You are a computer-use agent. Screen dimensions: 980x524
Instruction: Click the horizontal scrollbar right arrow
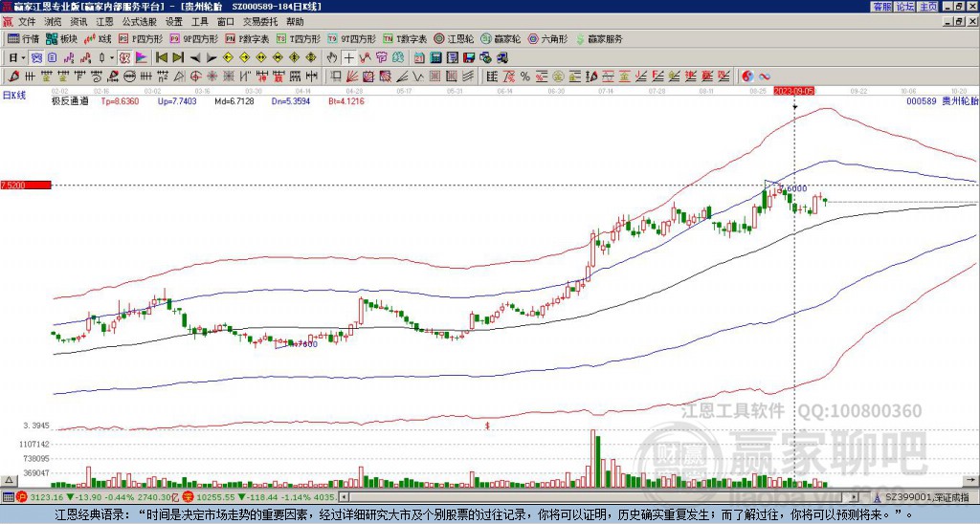(x=855, y=497)
